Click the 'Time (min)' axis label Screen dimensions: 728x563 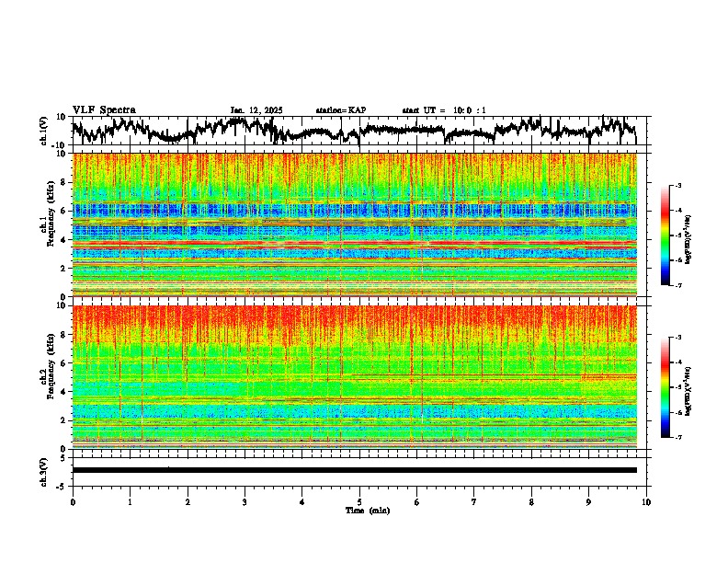(x=368, y=511)
